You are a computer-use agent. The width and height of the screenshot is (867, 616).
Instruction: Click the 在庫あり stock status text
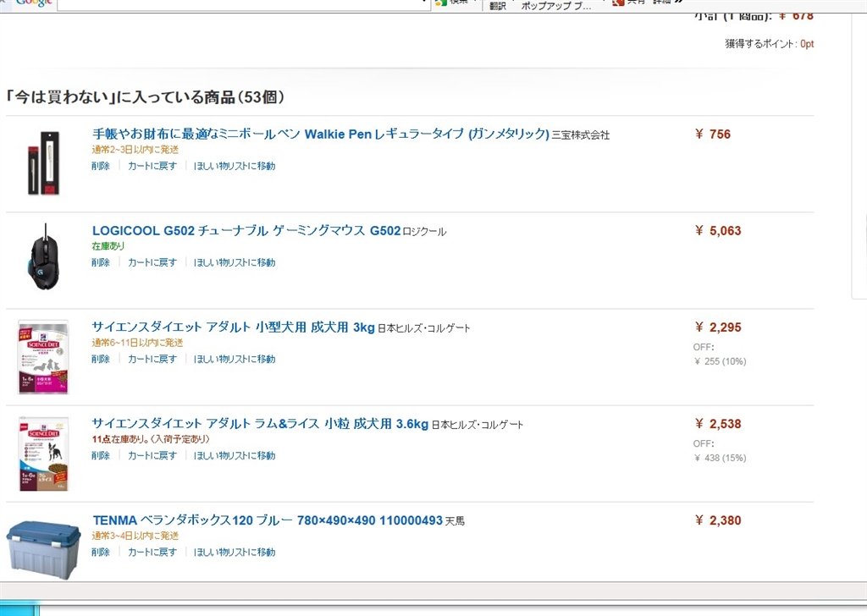[108, 246]
